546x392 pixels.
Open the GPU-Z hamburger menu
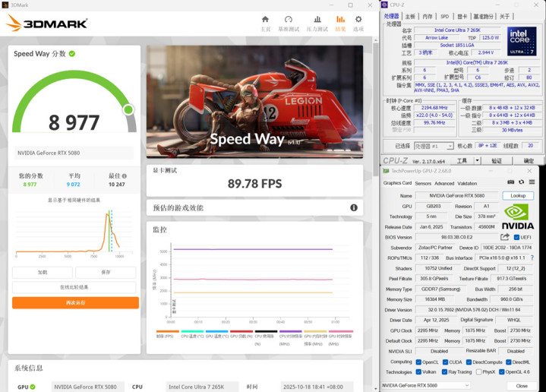[532, 182]
